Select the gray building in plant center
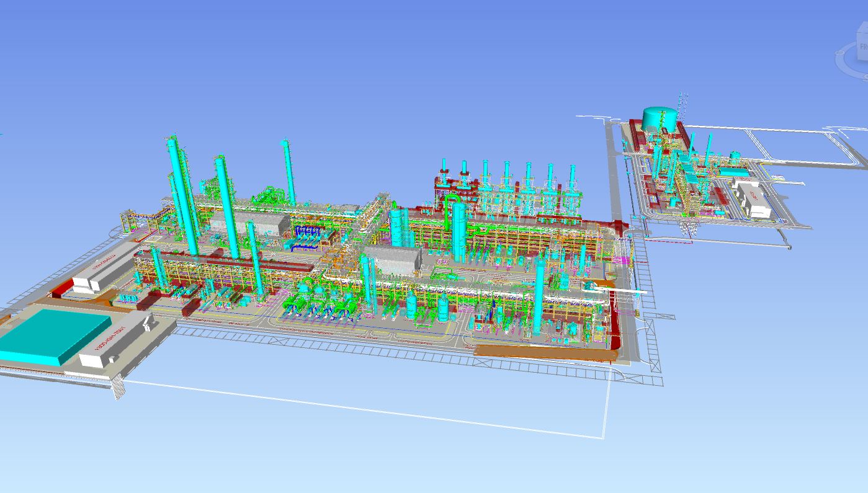Viewport: 868px width, 493px height. point(392,259)
